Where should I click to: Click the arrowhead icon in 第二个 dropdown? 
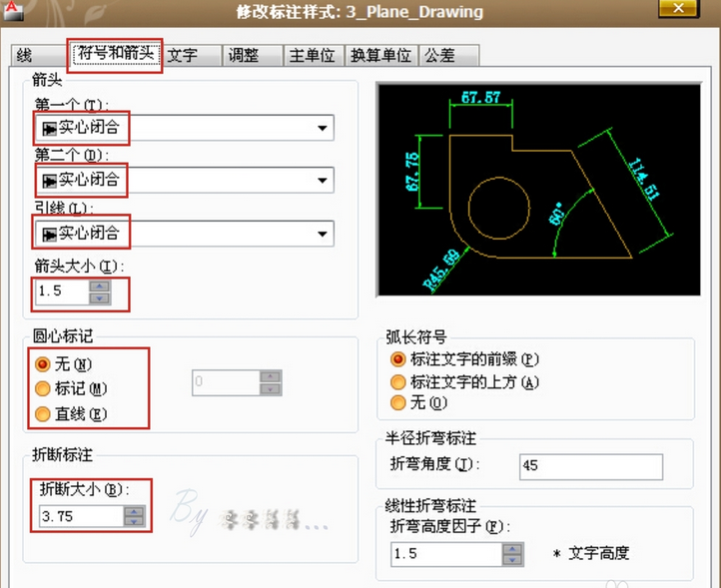(x=47, y=180)
